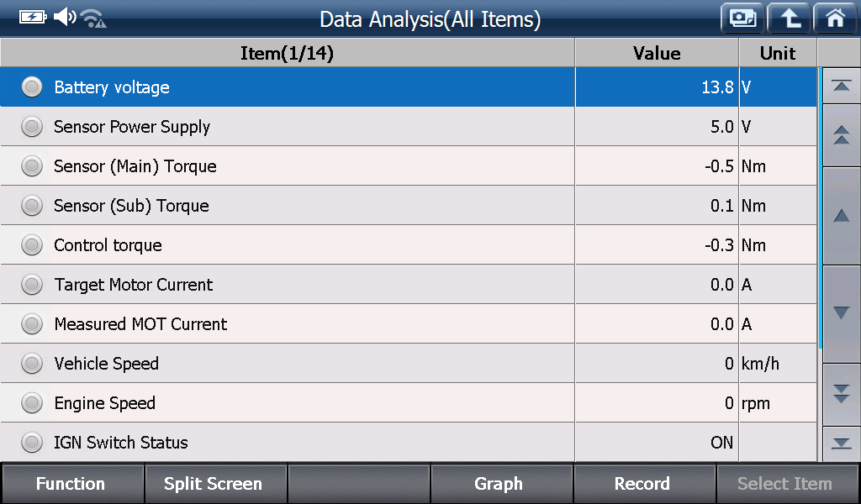The image size is (861, 504).
Task: Open the Function menu
Action: point(72,484)
